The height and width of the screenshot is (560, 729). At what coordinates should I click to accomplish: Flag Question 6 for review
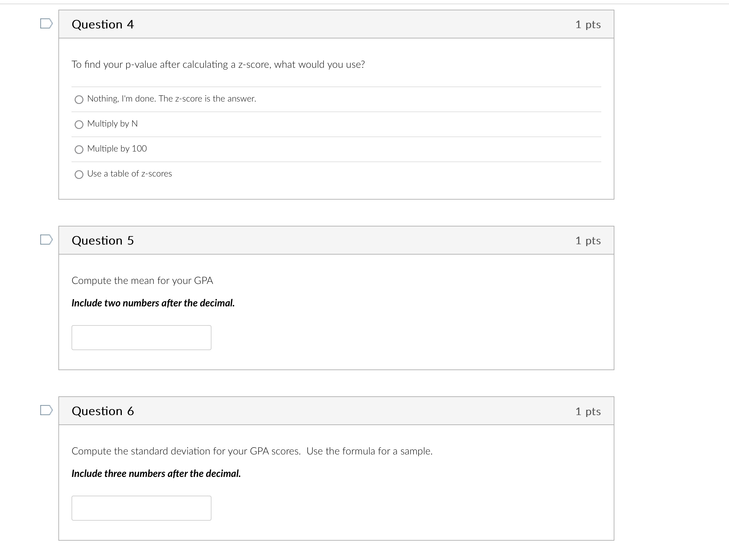(46, 410)
